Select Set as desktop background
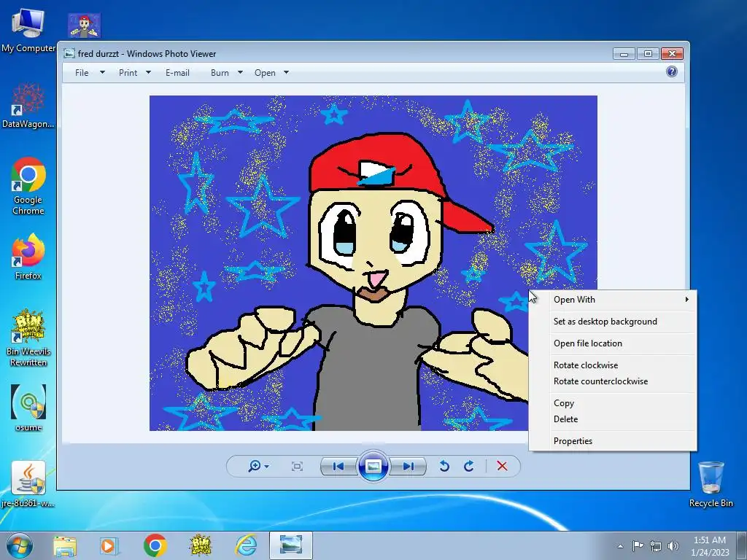Image resolution: width=747 pixels, height=560 pixels. click(613, 322)
